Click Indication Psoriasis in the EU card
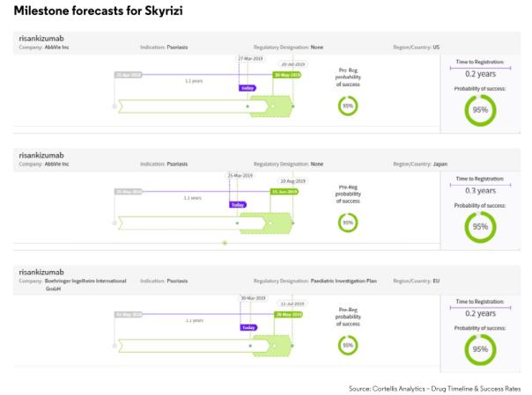This screenshot has height=395, width=532. click(x=164, y=281)
